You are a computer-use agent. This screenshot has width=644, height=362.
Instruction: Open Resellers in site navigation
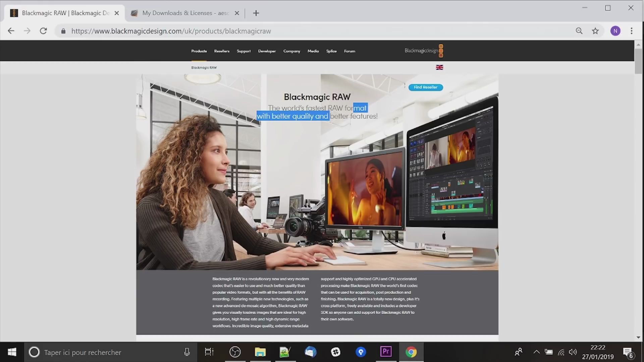pyautogui.click(x=222, y=51)
